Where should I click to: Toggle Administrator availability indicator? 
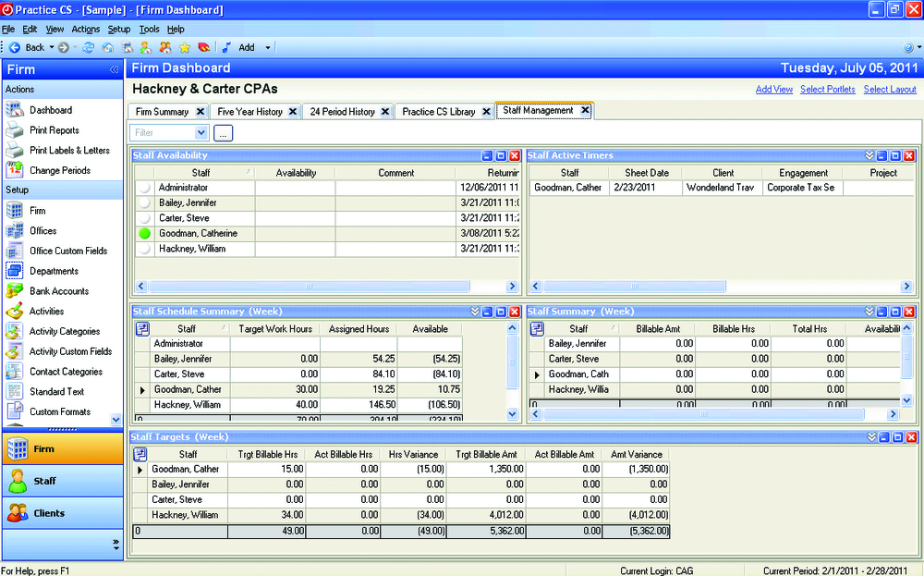[144, 188]
